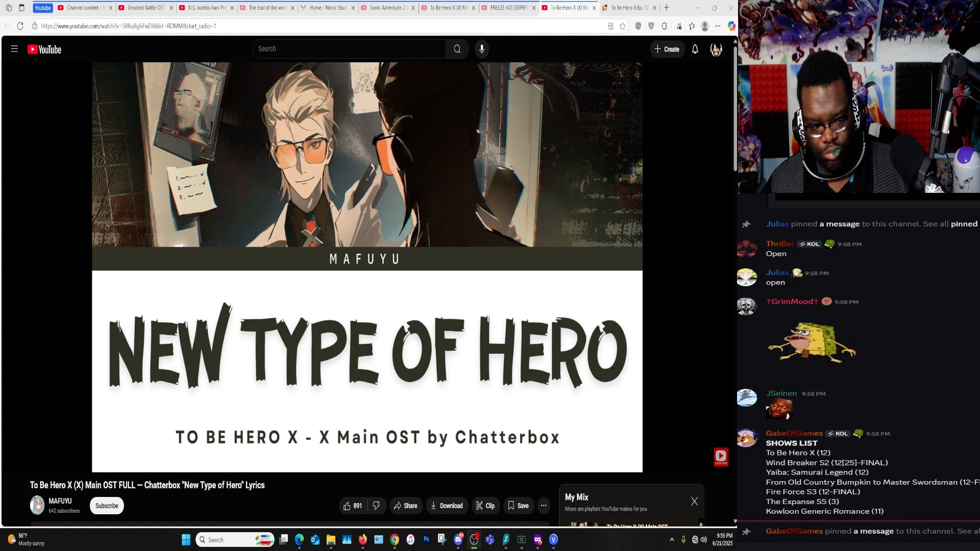The height and width of the screenshot is (551, 980).
Task: Open JSeinen's username in chat
Action: [x=781, y=393]
